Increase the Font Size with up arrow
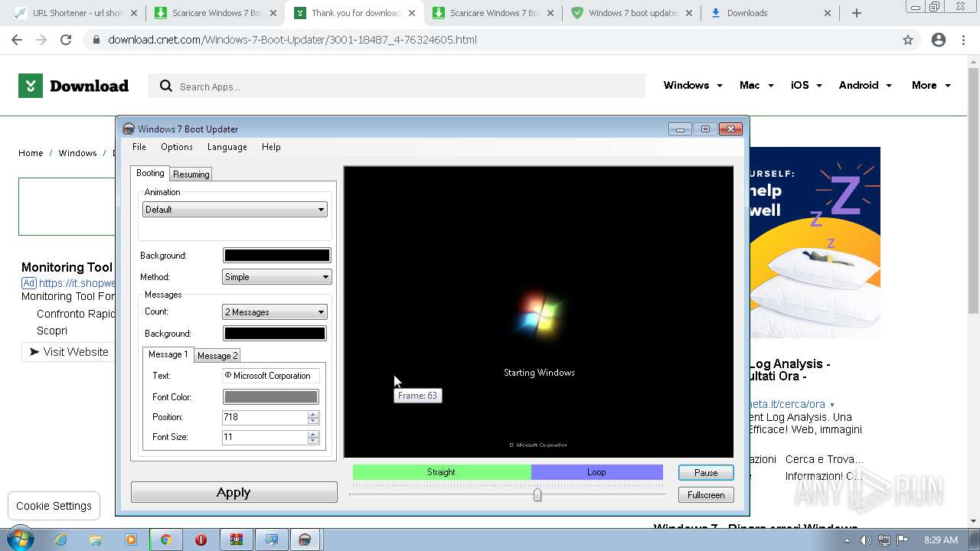The width and height of the screenshot is (980, 551). tap(312, 434)
